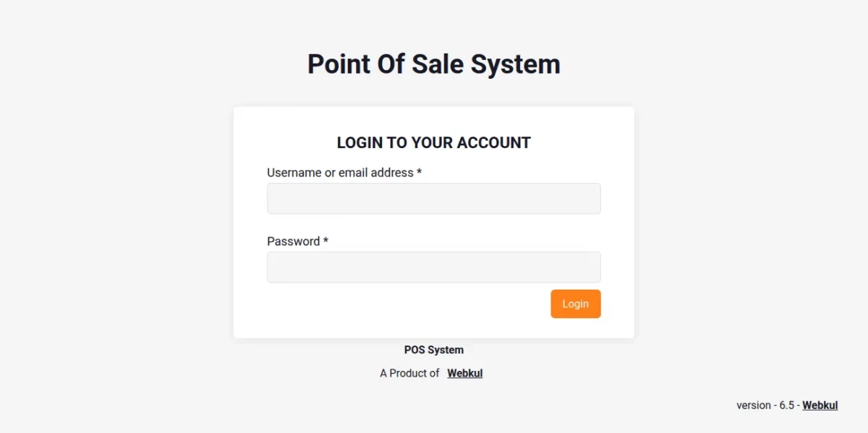Submit credentials using the Login button
The height and width of the screenshot is (433, 868).
(x=575, y=304)
